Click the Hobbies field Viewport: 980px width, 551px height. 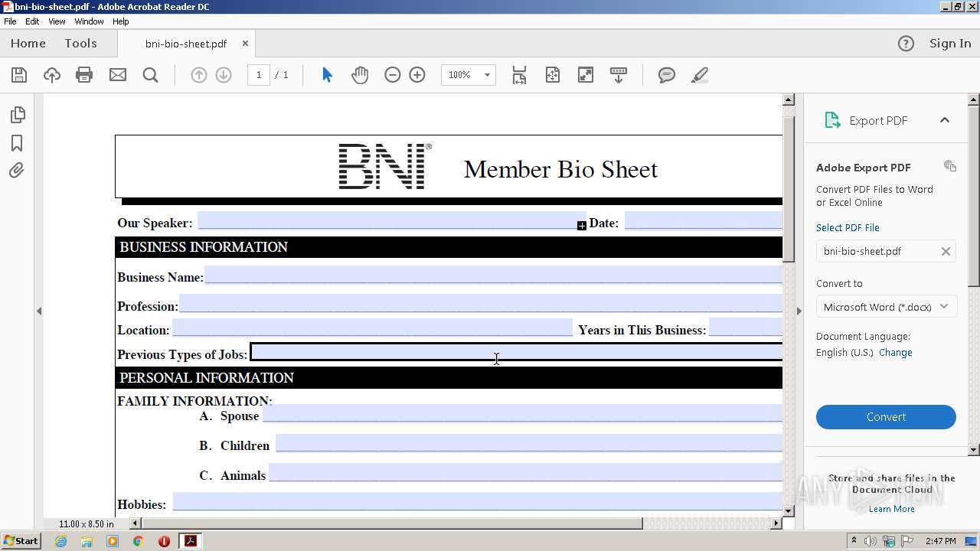point(478,501)
